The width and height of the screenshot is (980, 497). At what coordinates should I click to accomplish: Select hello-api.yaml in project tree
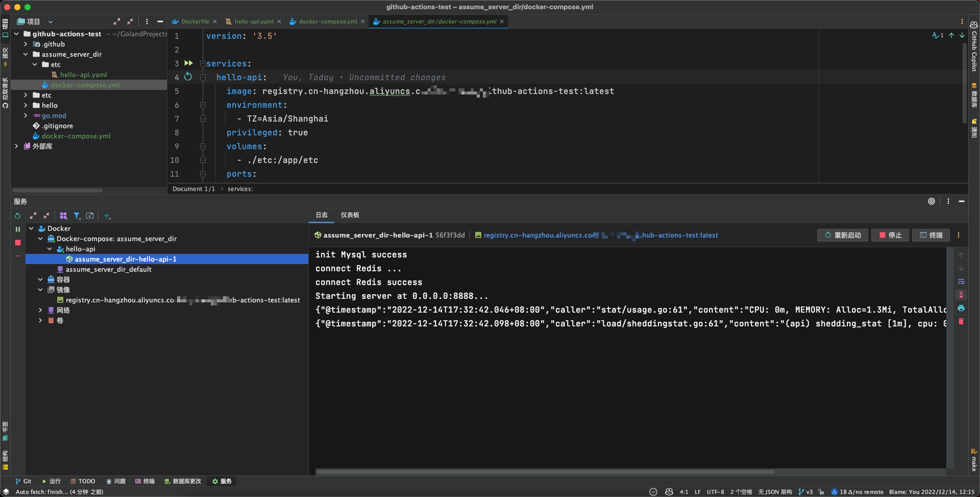coord(84,75)
